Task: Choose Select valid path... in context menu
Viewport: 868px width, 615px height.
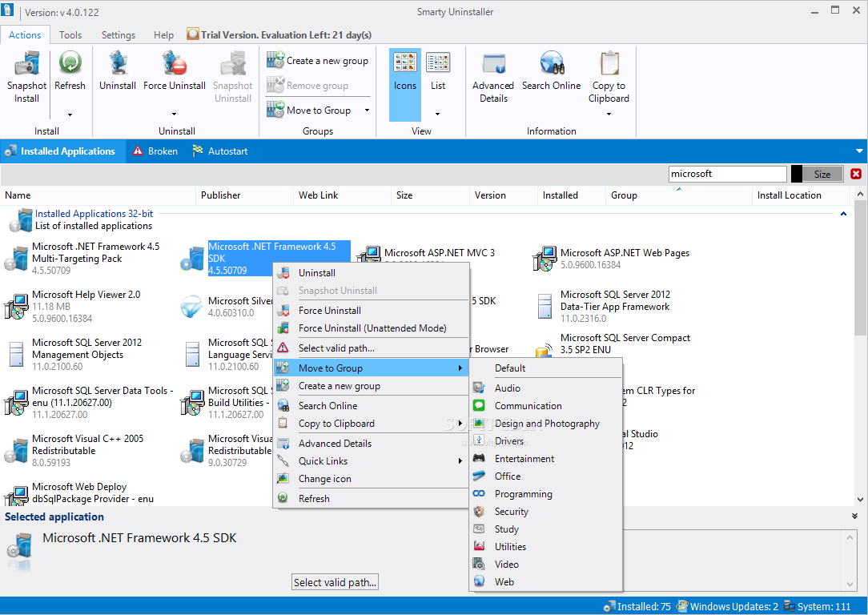Action: (371, 348)
